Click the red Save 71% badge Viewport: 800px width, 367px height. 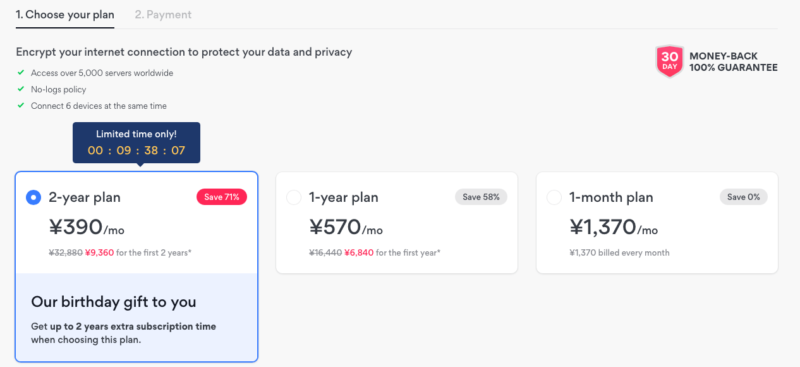tap(221, 197)
